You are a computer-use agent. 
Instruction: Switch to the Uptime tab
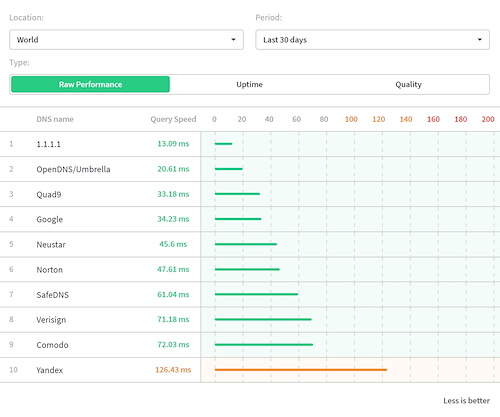[249, 84]
